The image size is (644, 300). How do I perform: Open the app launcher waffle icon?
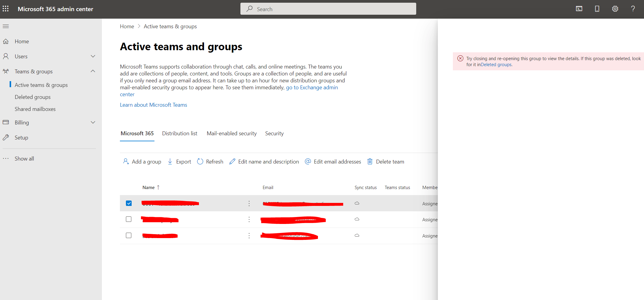coord(6,9)
